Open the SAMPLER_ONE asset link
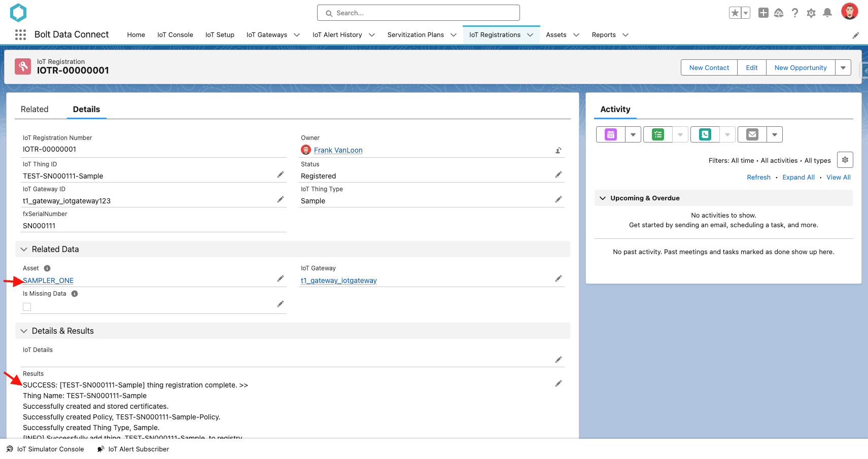Image resolution: width=868 pixels, height=459 pixels. tap(48, 280)
